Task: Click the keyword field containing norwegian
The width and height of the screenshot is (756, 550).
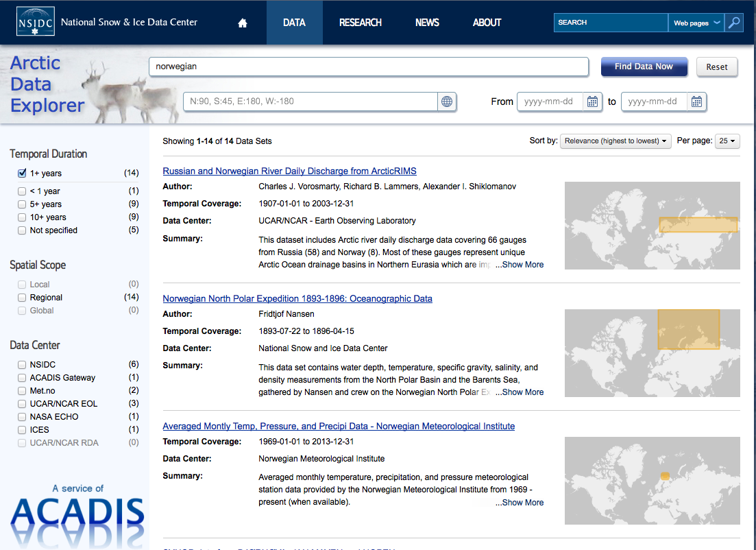Action: pos(369,67)
